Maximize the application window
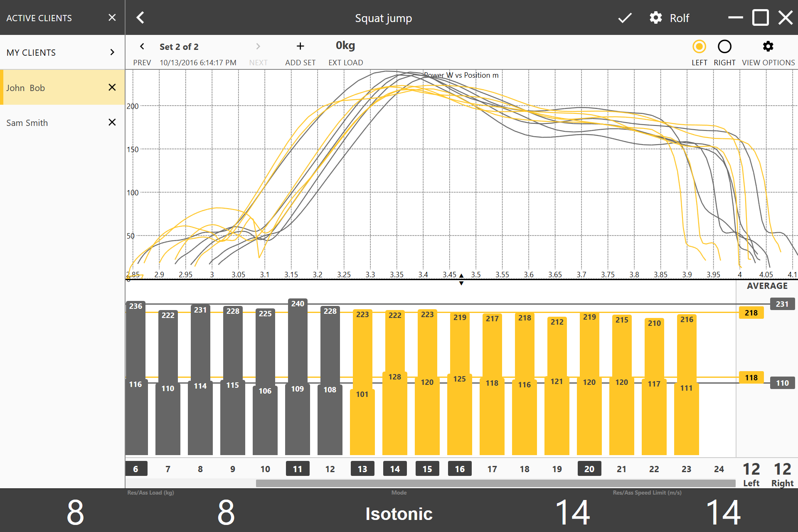Image resolution: width=798 pixels, height=532 pixels. [x=761, y=18]
